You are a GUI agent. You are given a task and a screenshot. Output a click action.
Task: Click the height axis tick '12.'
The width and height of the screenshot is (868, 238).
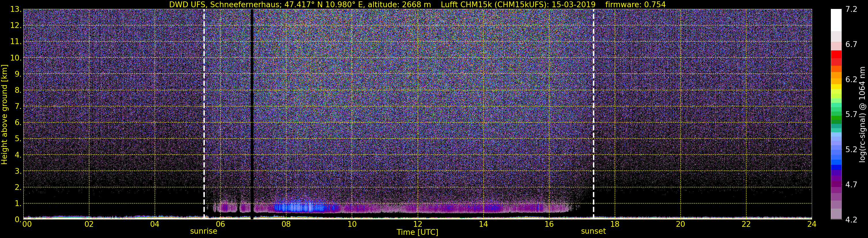[16, 26]
